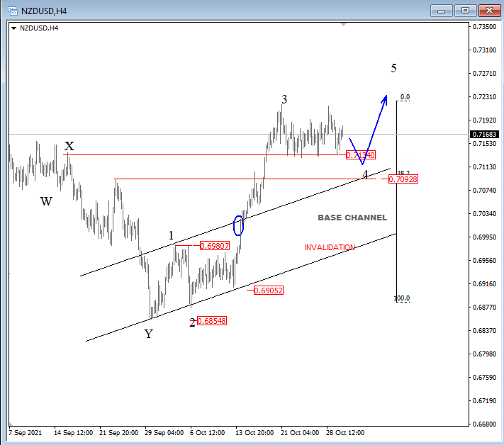Screen dimensions: 504x445
Task: Click the NZDUSD,H4 chart window icon
Action: pos(13,11)
